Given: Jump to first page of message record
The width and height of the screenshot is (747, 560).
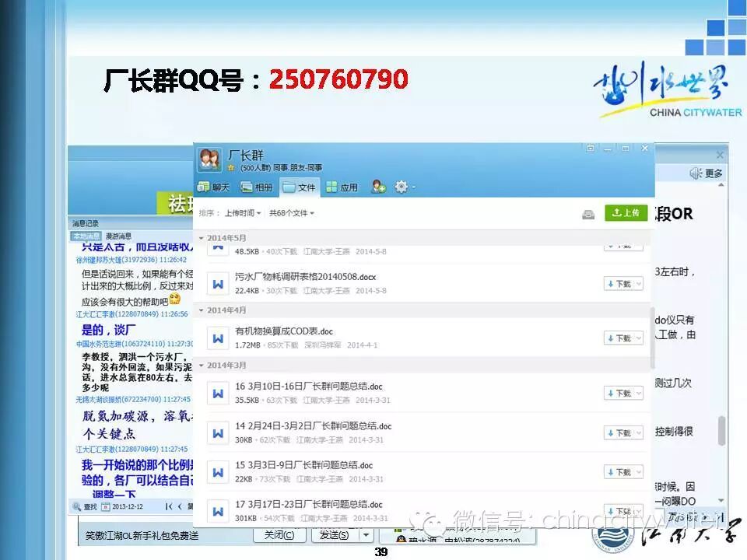Looking at the screenshot, I should (x=169, y=506).
